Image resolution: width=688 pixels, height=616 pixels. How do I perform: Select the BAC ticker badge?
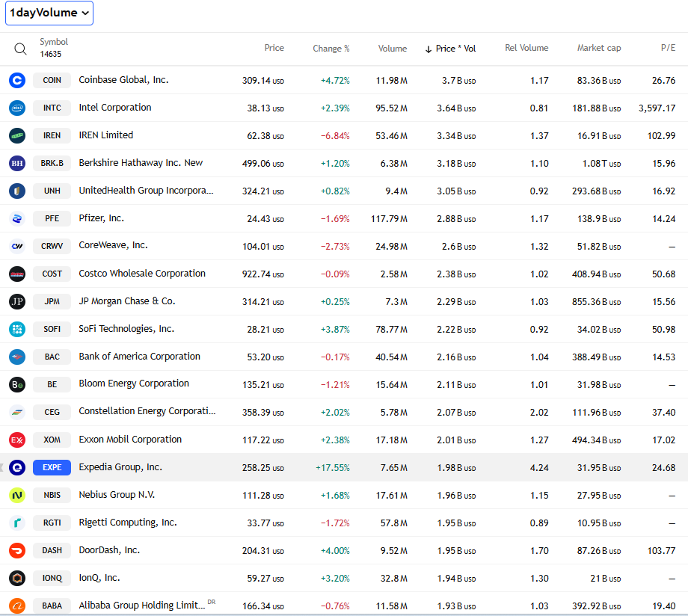(x=52, y=357)
